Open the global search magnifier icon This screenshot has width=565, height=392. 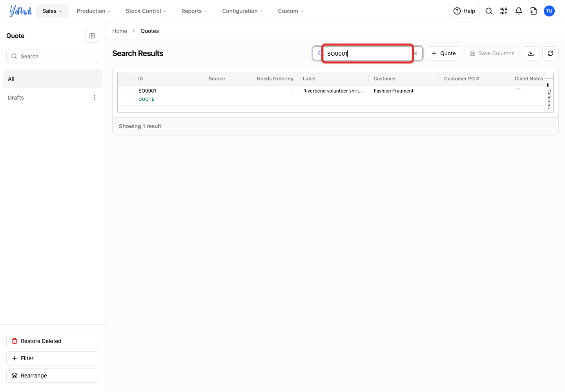click(x=489, y=11)
